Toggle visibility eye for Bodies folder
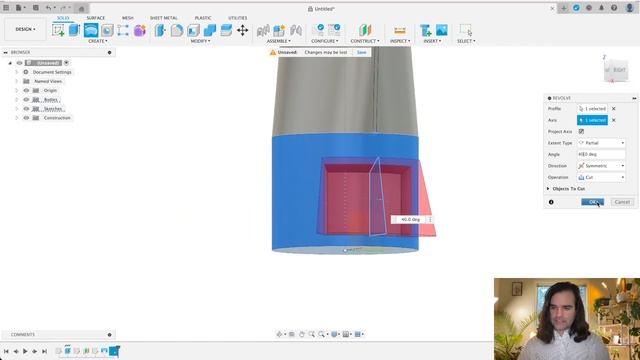 click(26, 100)
